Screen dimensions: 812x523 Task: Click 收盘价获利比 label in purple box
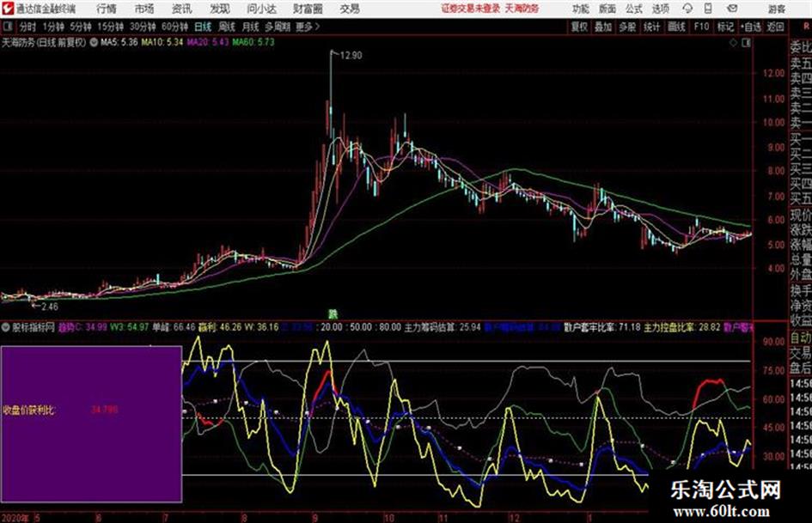tap(28, 410)
